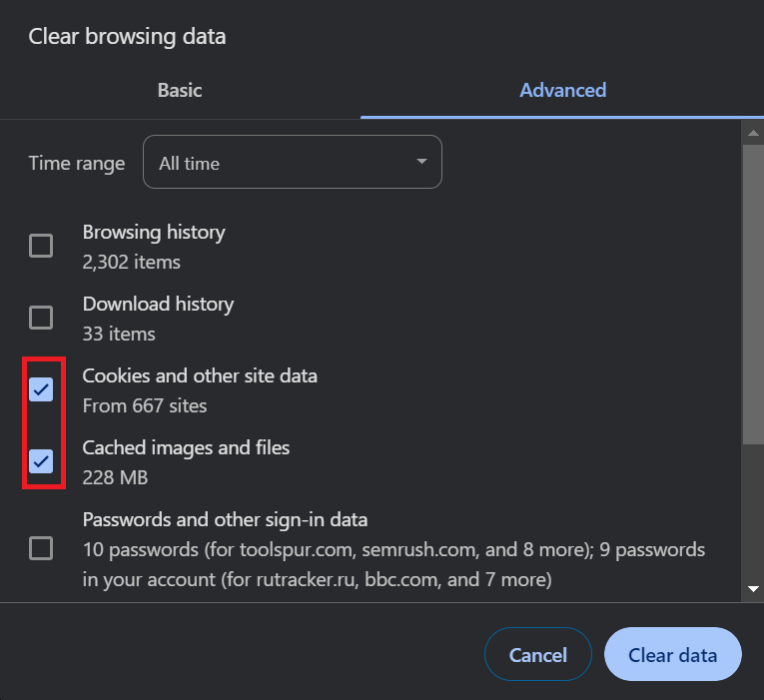
Task: Click the Download history label text
Action: (158, 305)
